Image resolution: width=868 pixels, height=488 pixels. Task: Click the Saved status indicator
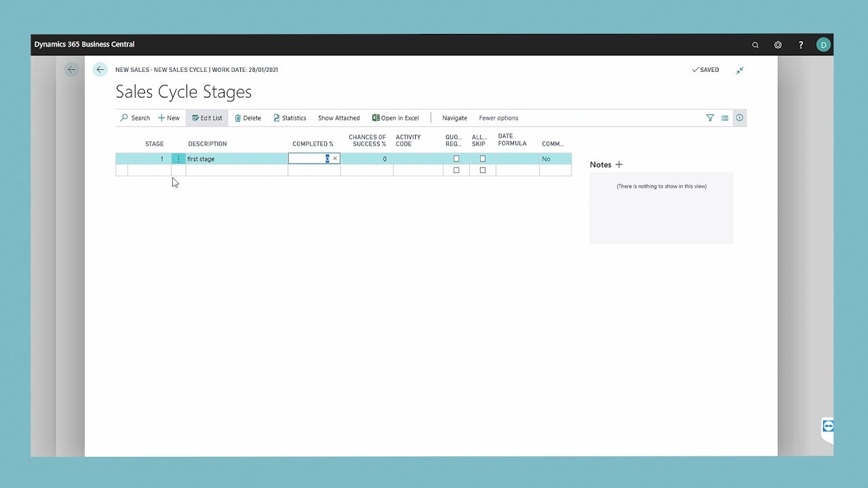(x=705, y=70)
